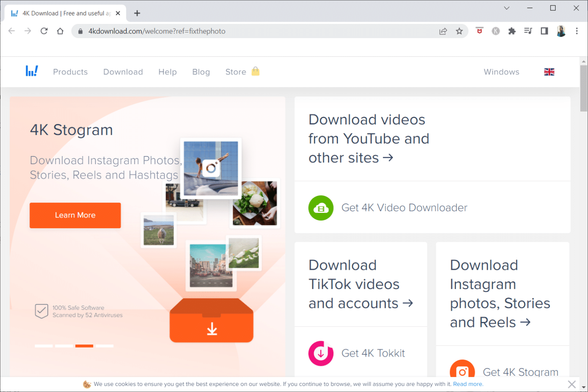Open Chrome three-dot menu
Screen dimensions: 588x392
click(577, 31)
